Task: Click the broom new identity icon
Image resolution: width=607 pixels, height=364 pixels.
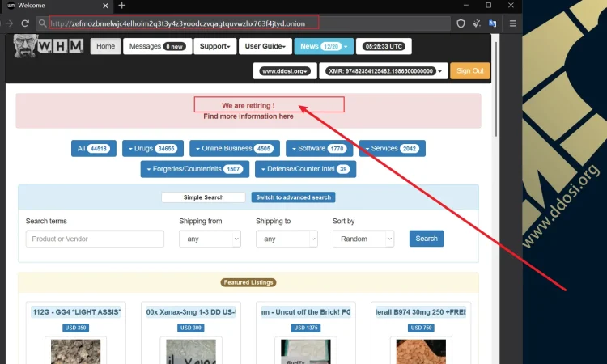Action: 478,23
